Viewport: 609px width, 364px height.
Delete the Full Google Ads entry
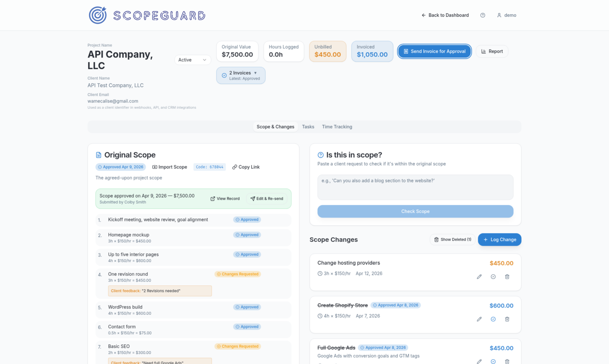(507, 362)
